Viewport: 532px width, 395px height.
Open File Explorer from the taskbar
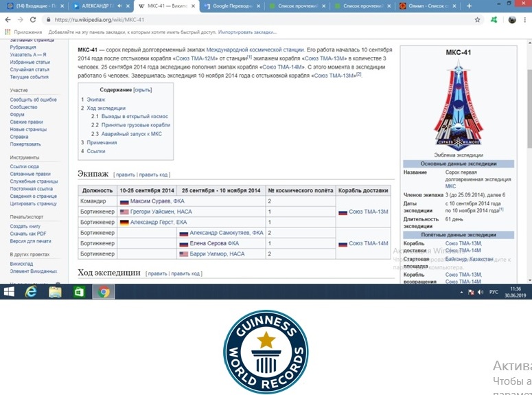(55, 292)
